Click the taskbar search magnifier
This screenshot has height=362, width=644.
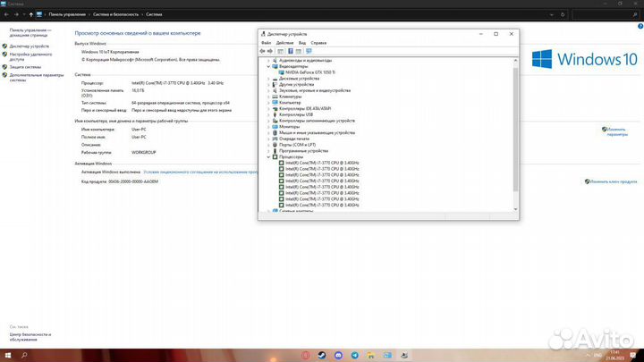(x=24, y=356)
